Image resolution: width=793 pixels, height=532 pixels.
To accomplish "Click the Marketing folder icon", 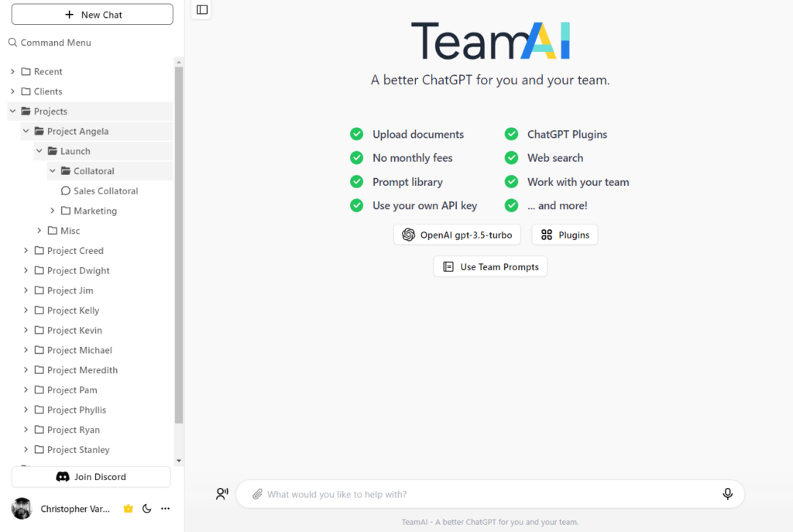I will 65,211.
